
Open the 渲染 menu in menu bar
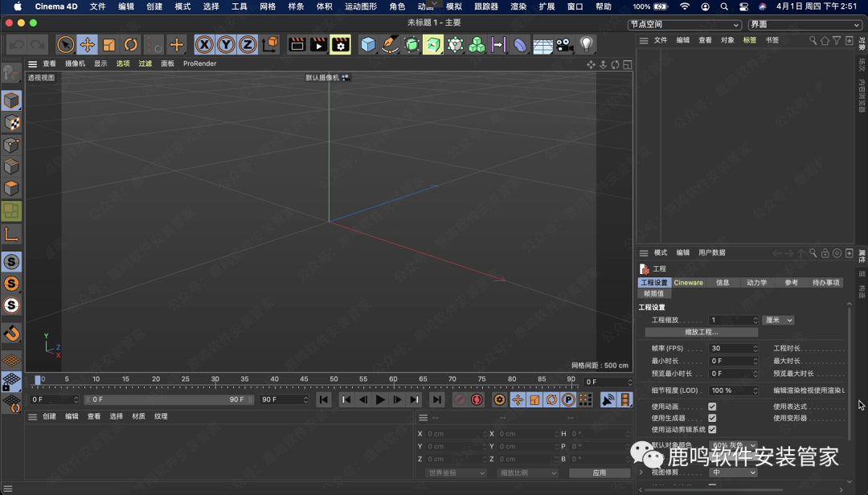[x=518, y=6]
